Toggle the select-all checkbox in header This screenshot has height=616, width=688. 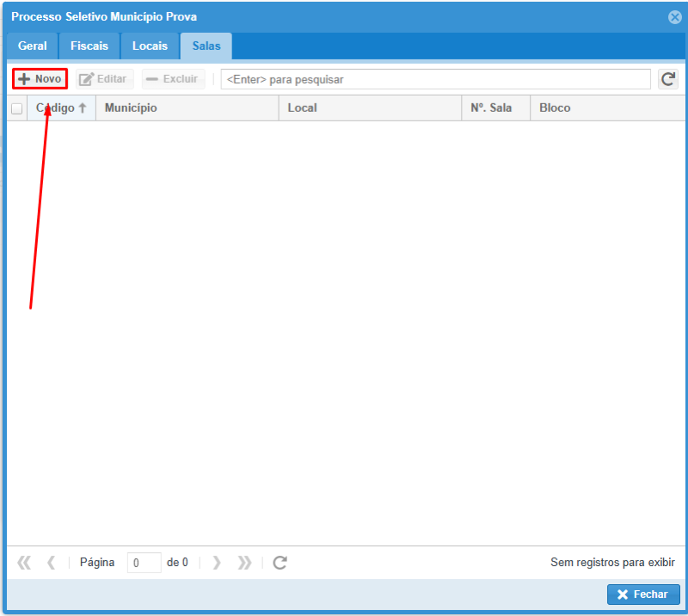point(16,108)
